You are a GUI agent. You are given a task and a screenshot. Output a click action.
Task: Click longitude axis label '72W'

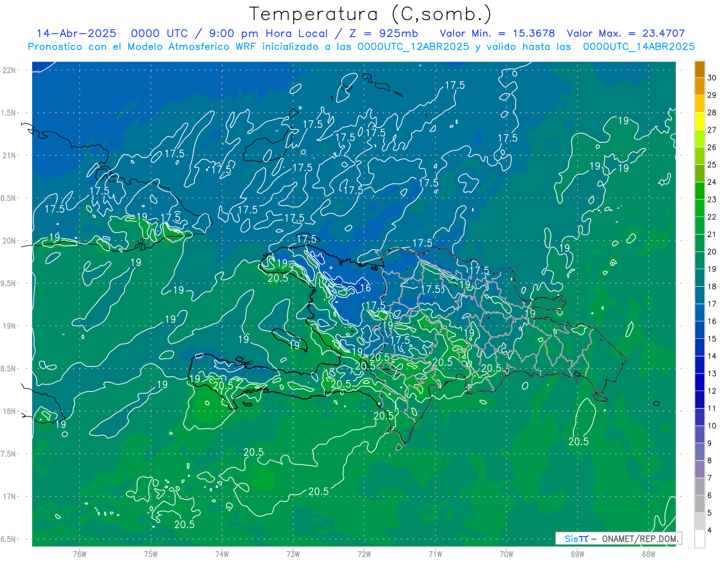point(364,554)
